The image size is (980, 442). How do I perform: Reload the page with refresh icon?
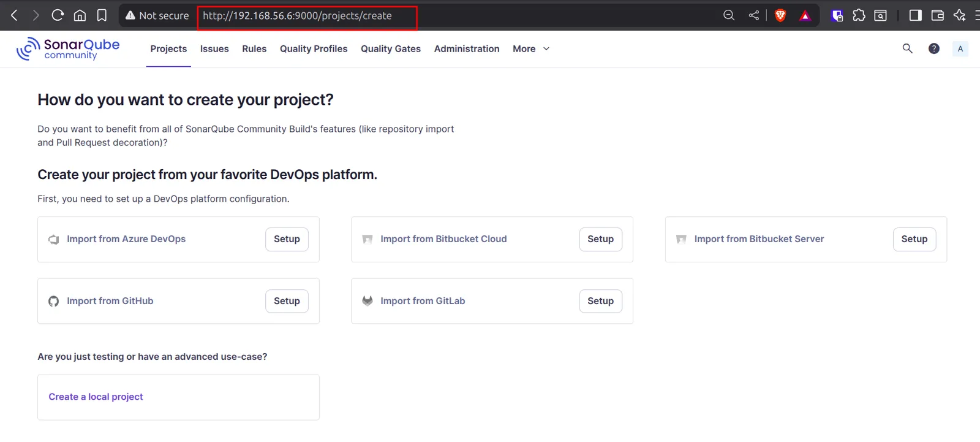[58, 15]
